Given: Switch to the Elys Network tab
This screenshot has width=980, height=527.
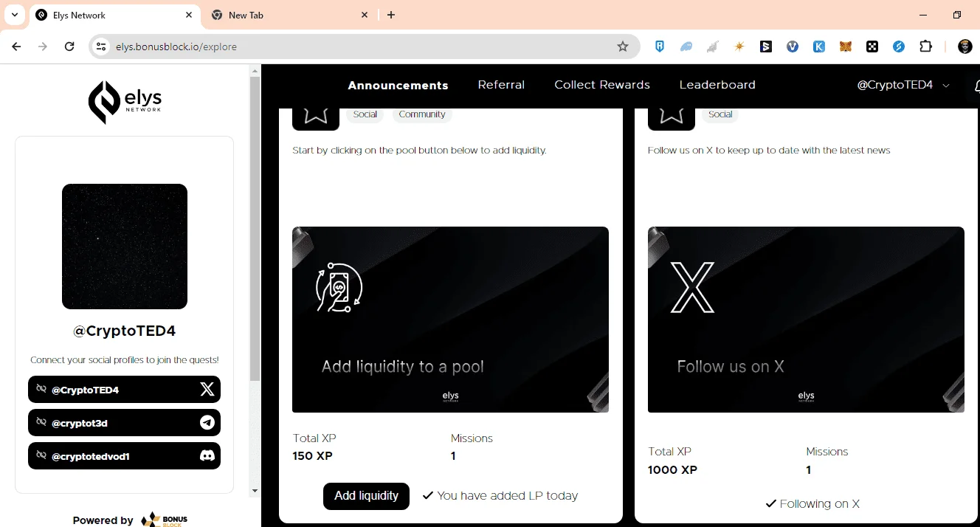Looking at the screenshot, I should click(114, 15).
